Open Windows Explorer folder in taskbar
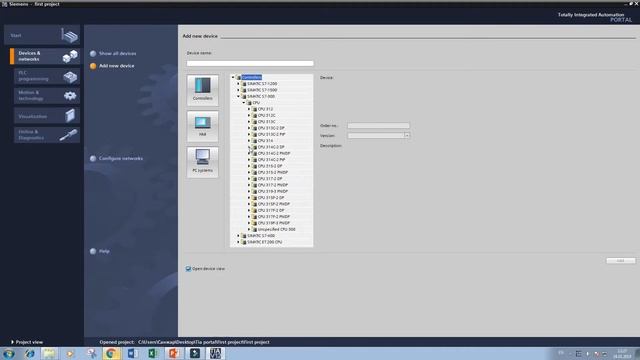This screenshot has height=360, width=640. [49, 353]
